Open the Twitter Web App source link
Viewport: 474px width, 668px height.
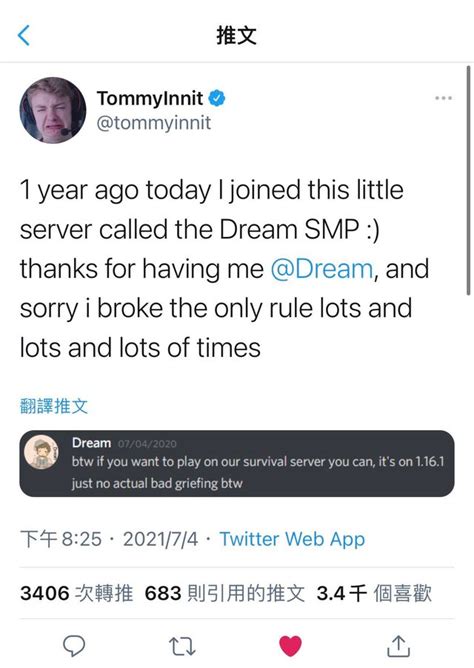(x=292, y=539)
